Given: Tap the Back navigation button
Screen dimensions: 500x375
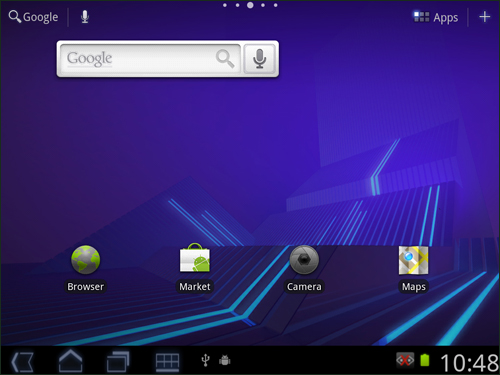Looking at the screenshot, I should coord(22,362).
